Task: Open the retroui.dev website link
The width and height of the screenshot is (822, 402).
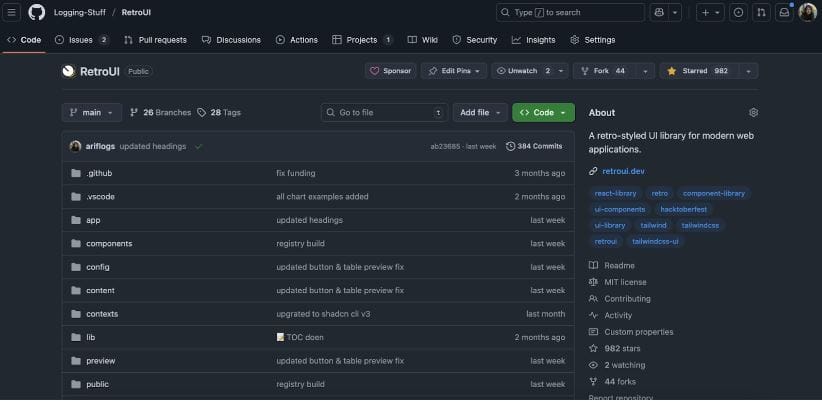Action: (623, 171)
